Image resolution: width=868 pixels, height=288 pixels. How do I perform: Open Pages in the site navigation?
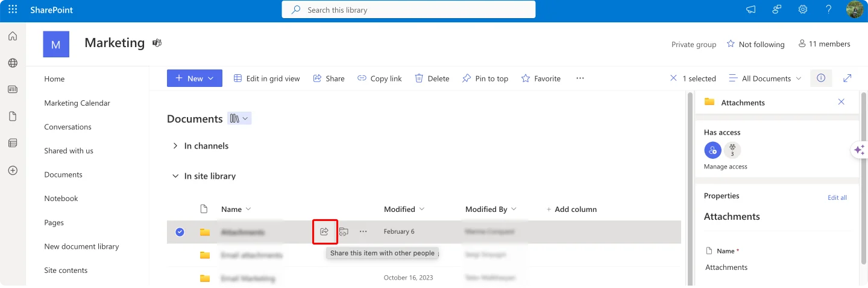54,223
